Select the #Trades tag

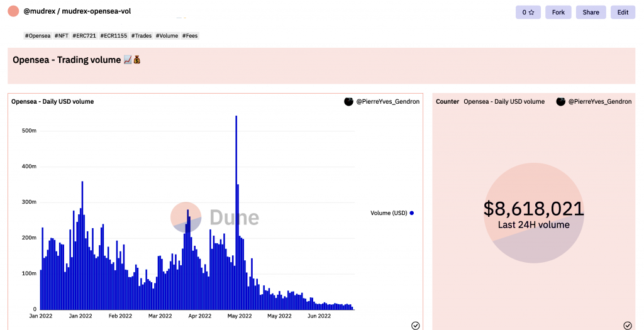142,36
